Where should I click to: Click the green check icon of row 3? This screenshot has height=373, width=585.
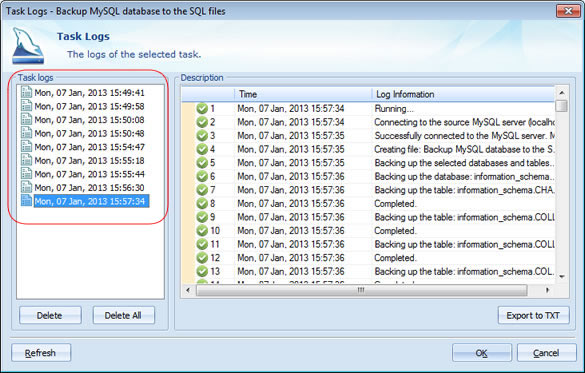point(202,135)
